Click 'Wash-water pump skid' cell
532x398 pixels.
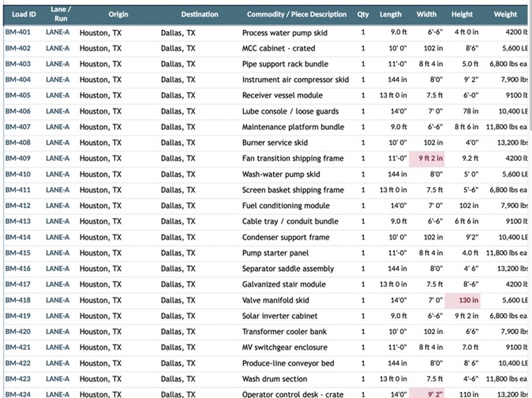(x=281, y=174)
